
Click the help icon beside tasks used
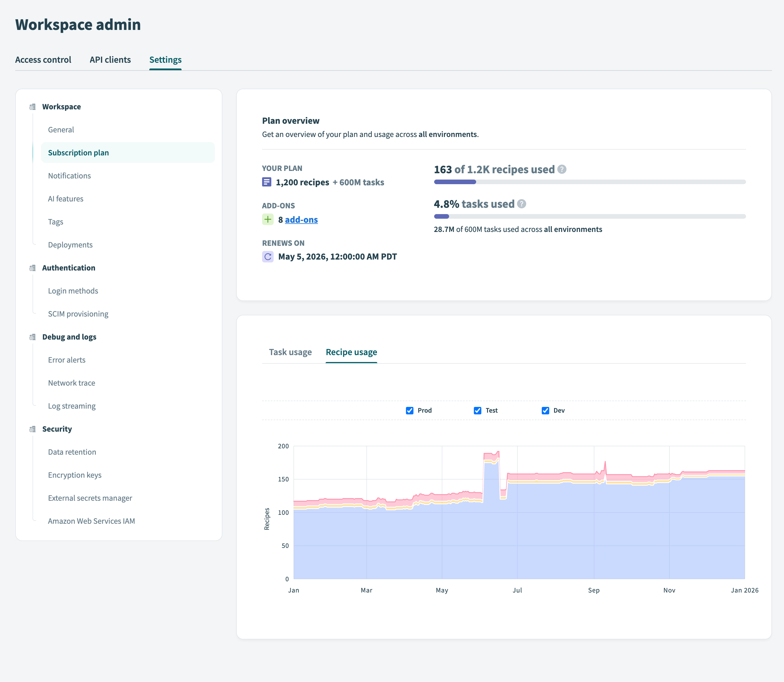coord(521,204)
